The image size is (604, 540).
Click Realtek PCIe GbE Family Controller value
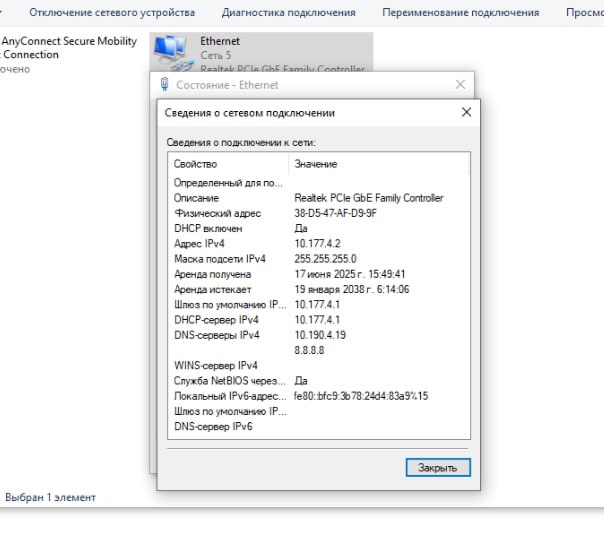(x=369, y=198)
